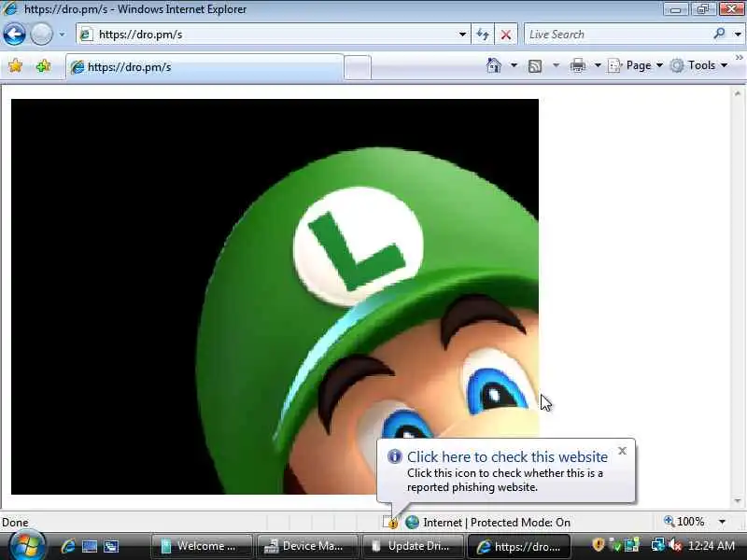Click the zoom level 100% button
Image resolution: width=747 pixels, height=560 pixels.
point(684,522)
